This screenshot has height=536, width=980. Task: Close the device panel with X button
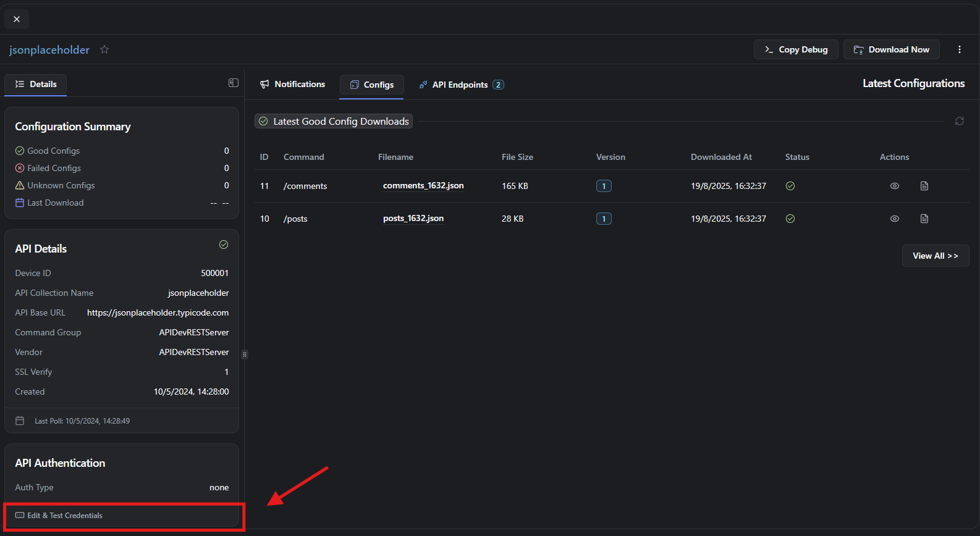pos(17,19)
